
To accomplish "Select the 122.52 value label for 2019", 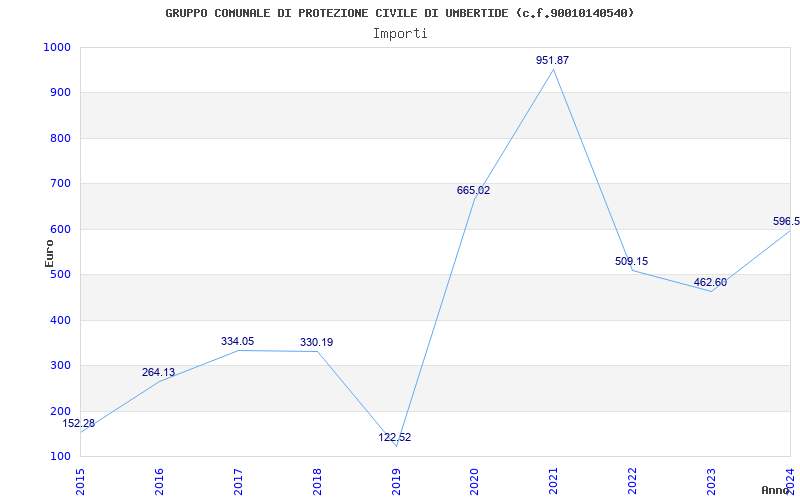I will (x=394, y=437).
